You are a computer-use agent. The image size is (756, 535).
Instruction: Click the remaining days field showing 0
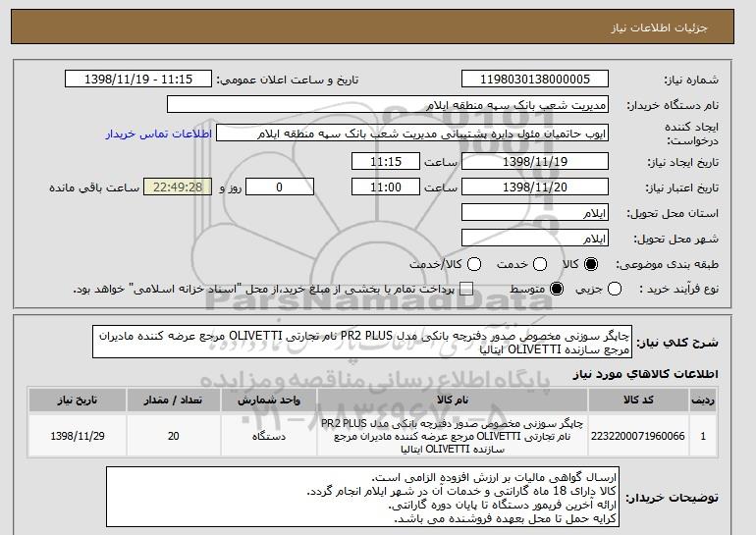pyautogui.click(x=280, y=187)
